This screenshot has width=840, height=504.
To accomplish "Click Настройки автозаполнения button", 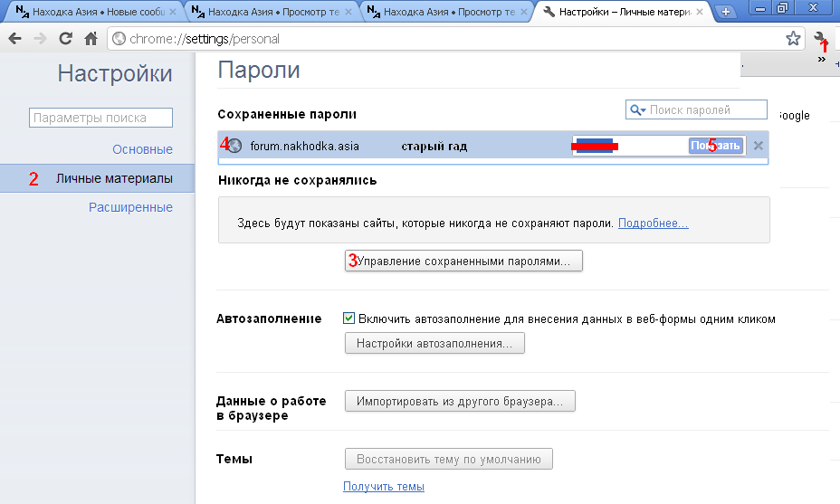I will point(434,344).
